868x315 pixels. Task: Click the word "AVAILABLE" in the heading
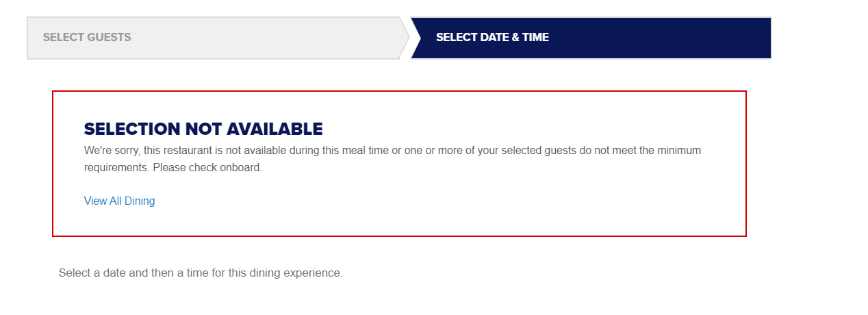275,129
